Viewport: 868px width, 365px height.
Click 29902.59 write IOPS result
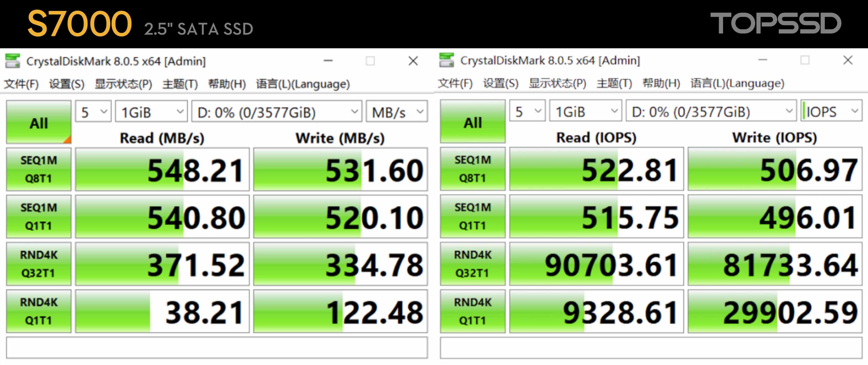775,311
